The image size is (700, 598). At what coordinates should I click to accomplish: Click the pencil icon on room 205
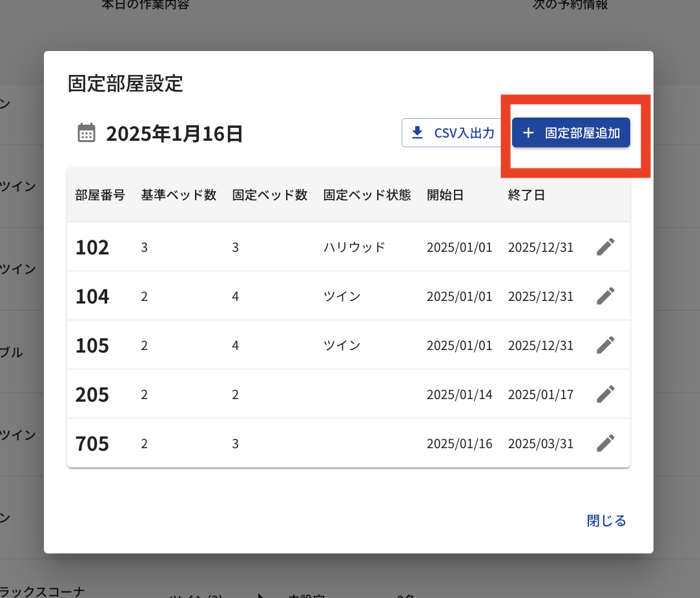pyautogui.click(x=605, y=394)
